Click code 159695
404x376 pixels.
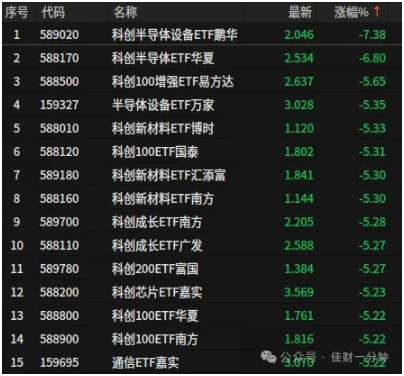pos(59,362)
